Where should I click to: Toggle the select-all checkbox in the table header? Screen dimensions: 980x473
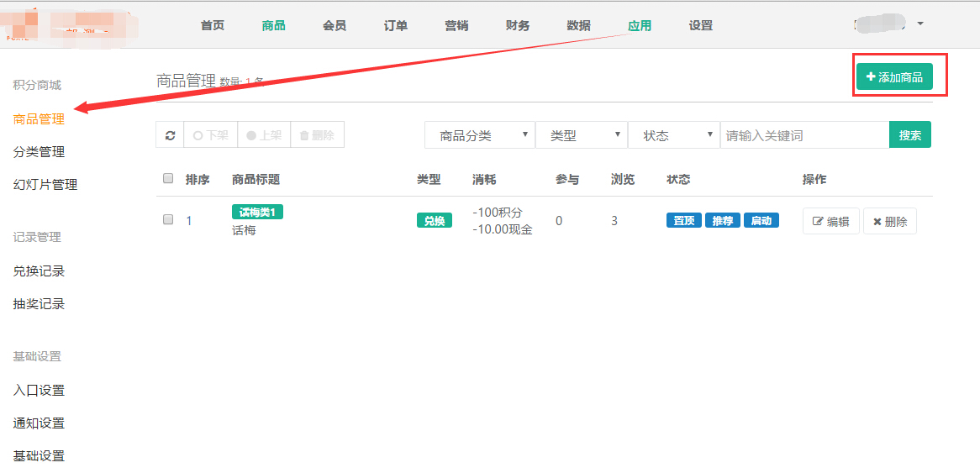click(168, 179)
